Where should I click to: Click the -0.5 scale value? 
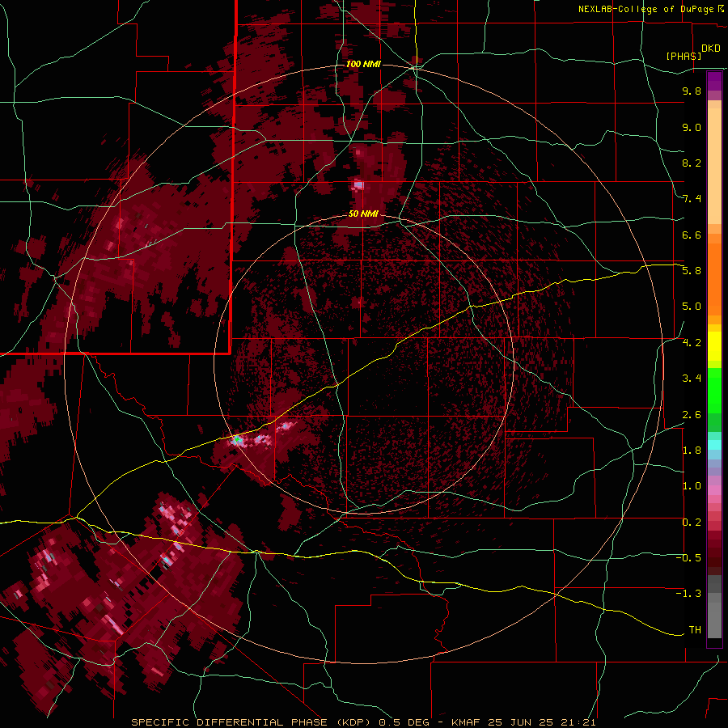click(688, 558)
